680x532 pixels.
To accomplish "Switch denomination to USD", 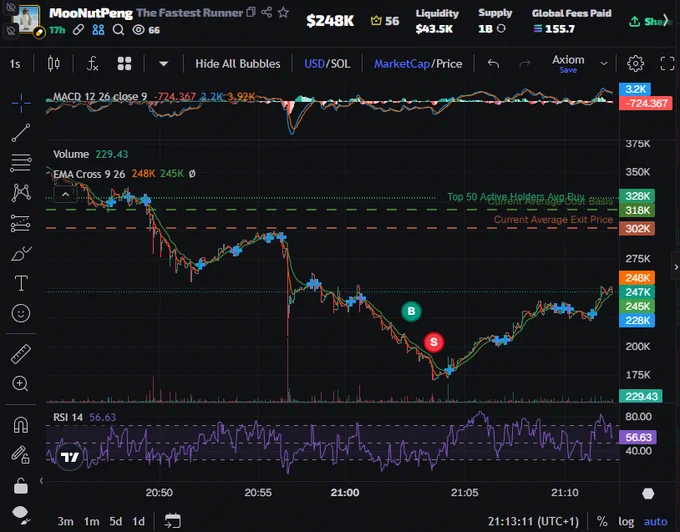I will (x=314, y=64).
